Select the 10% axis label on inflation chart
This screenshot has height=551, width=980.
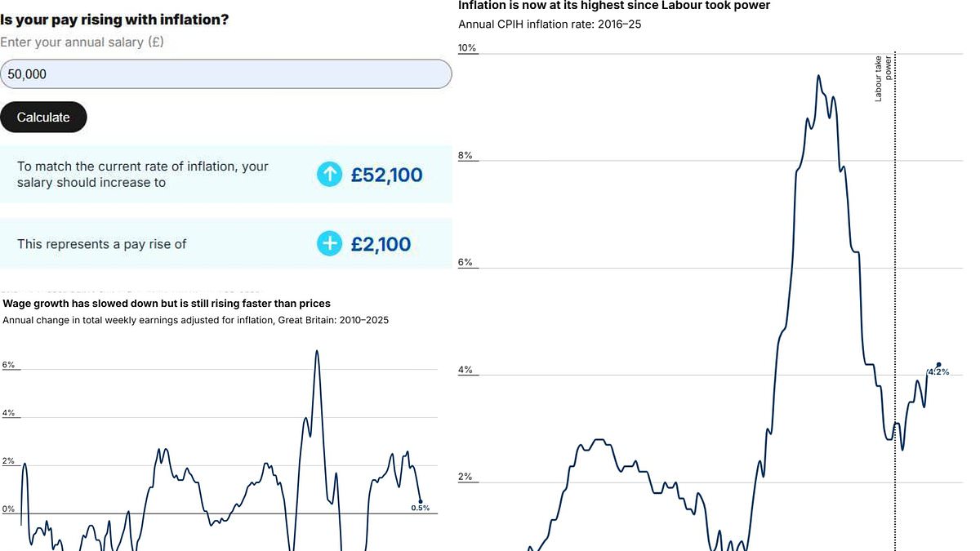[466, 47]
